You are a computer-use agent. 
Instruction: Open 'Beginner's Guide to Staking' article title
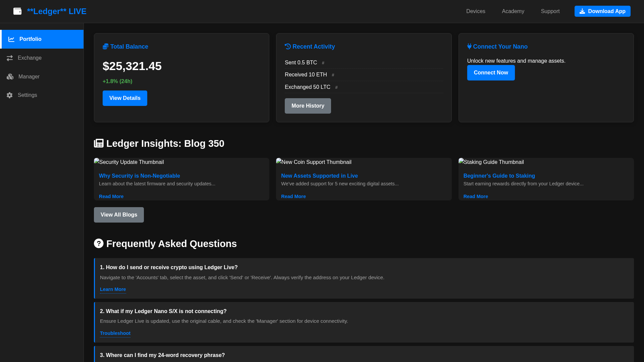[x=499, y=176]
